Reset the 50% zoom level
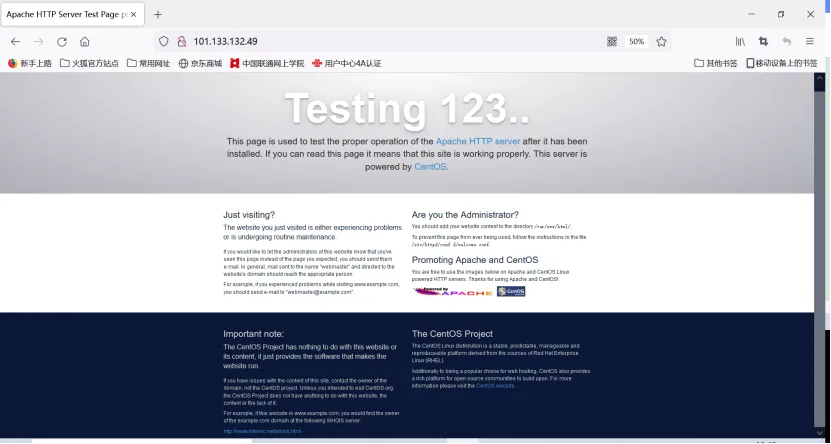 tap(636, 41)
